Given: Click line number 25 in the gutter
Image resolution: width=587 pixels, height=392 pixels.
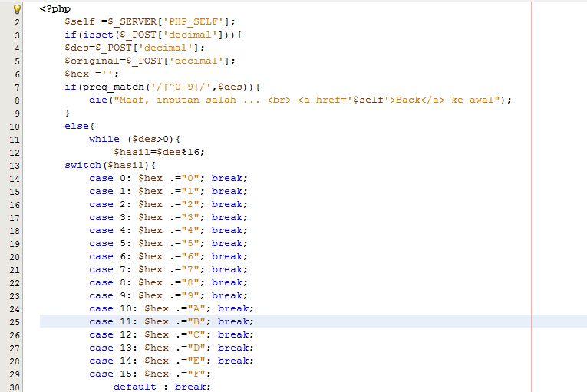Looking at the screenshot, I should pyautogui.click(x=15, y=322).
